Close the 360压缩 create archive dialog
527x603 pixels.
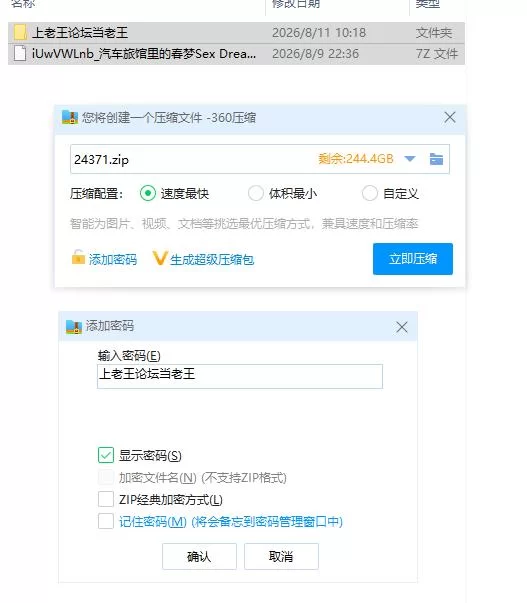click(450, 117)
